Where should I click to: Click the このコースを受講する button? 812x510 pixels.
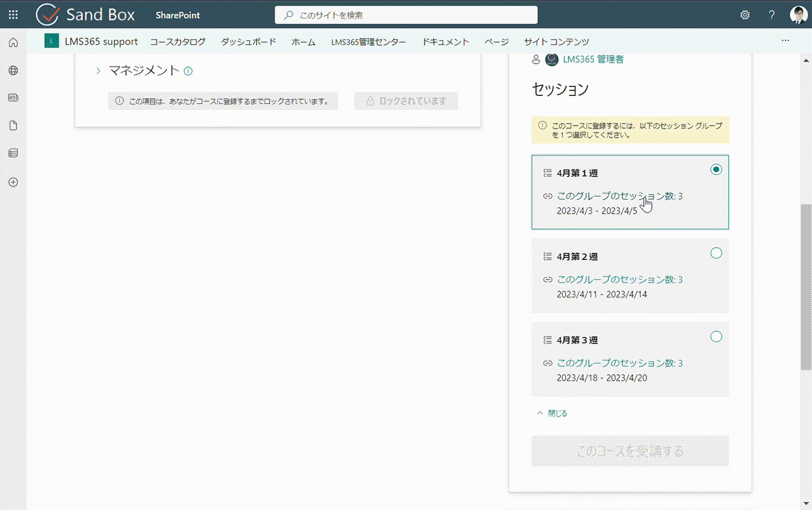(630, 451)
